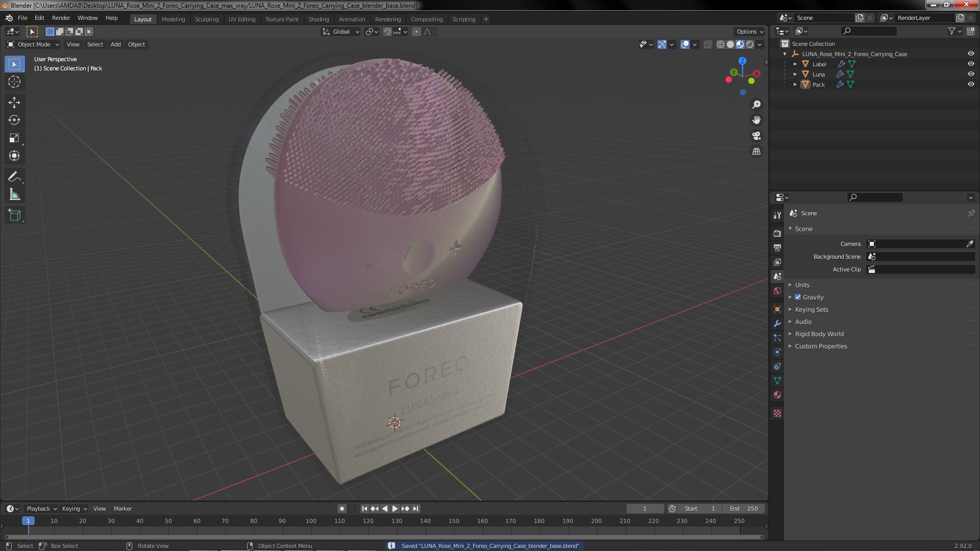Open the Material properties tab
The image size is (980, 551).
click(777, 395)
